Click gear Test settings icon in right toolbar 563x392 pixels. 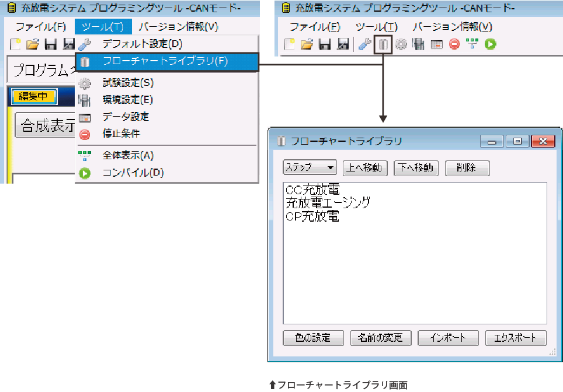[401, 44]
